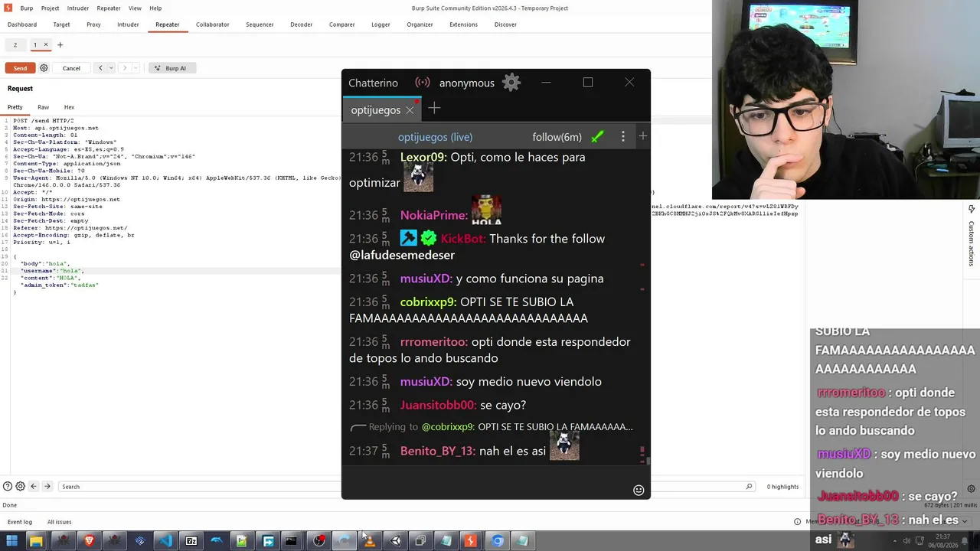Add a new split in Chatterino
980x551 pixels.
643,136
